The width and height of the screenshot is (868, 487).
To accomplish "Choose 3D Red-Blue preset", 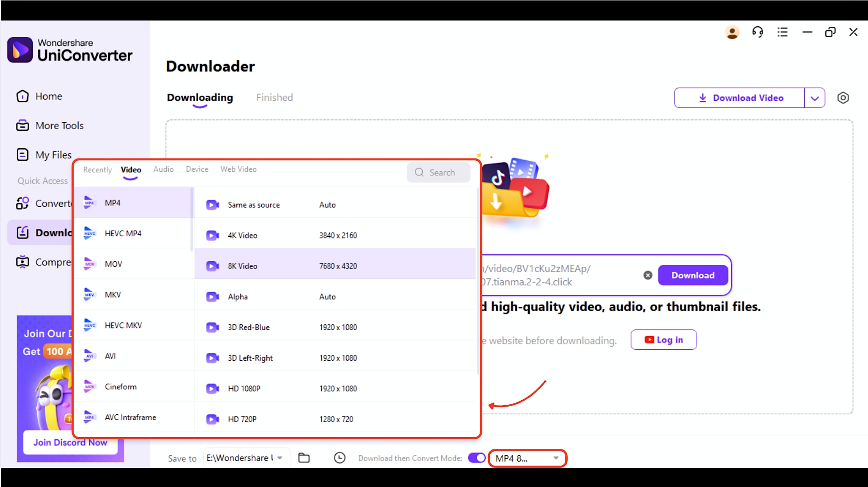I will point(335,327).
